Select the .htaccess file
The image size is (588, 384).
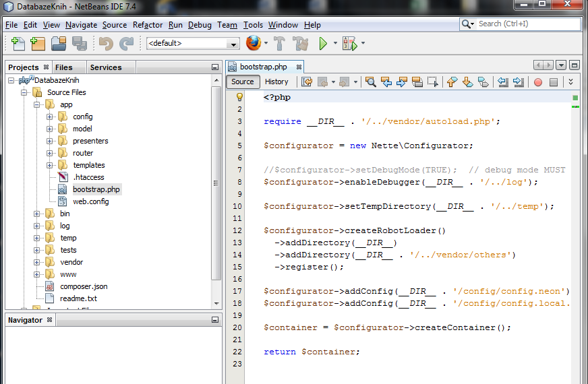point(88,177)
